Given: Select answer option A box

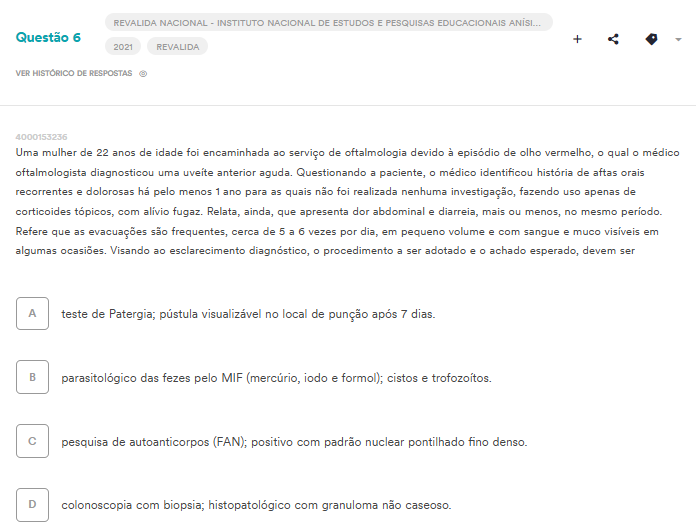Looking at the screenshot, I should coord(32,313).
